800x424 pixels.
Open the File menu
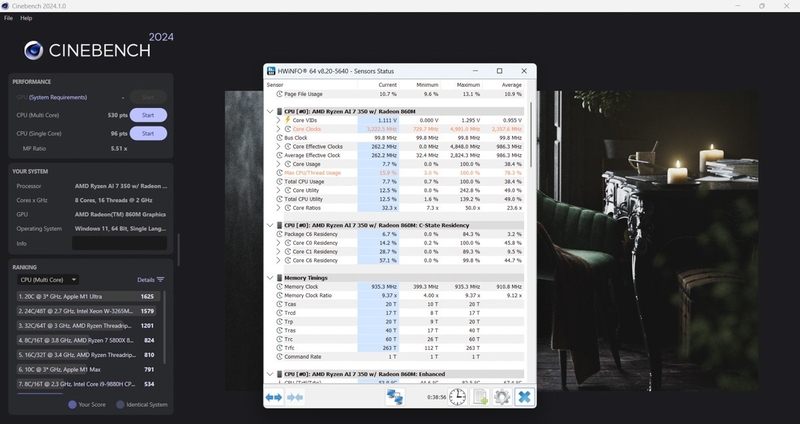pos(8,18)
